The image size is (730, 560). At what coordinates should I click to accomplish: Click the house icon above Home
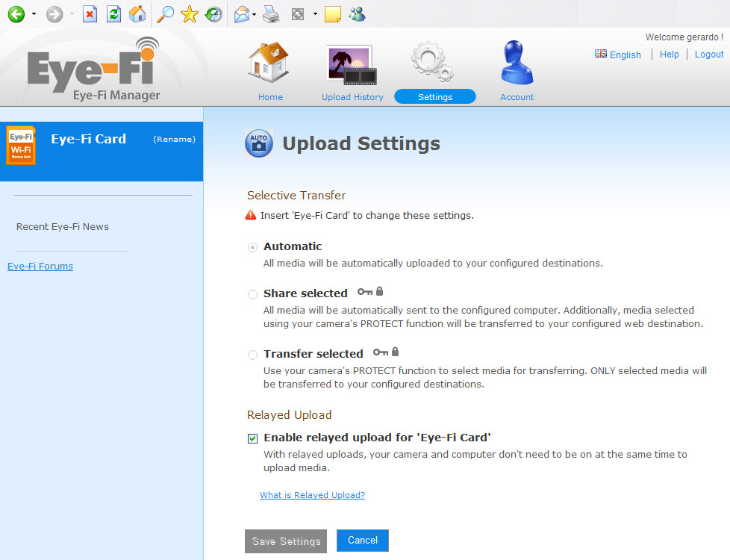pyautogui.click(x=269, y=63)
